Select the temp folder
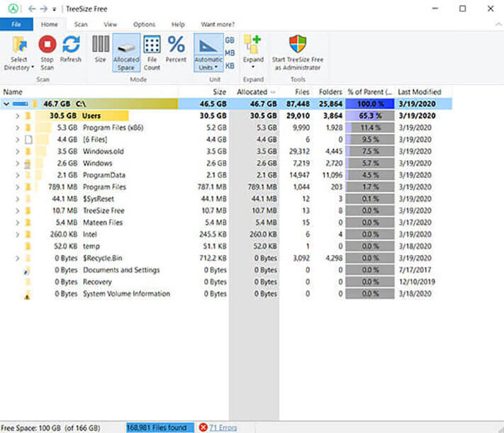504x433 pixels. coord(91,247)
